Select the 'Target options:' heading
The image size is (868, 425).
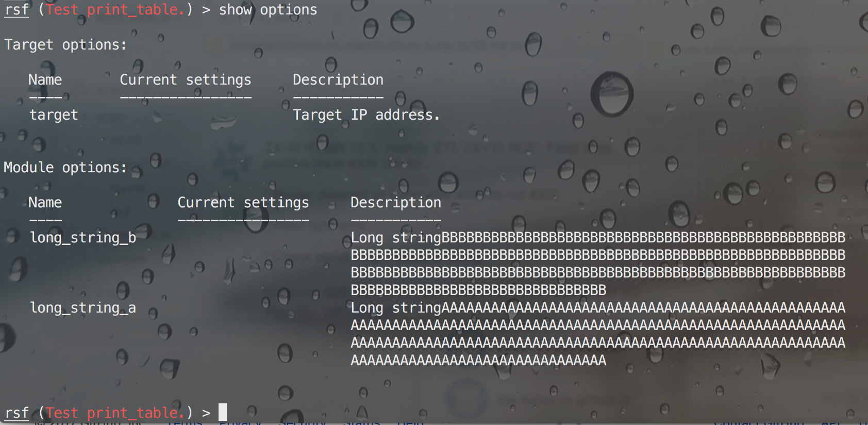coord(65,45)
